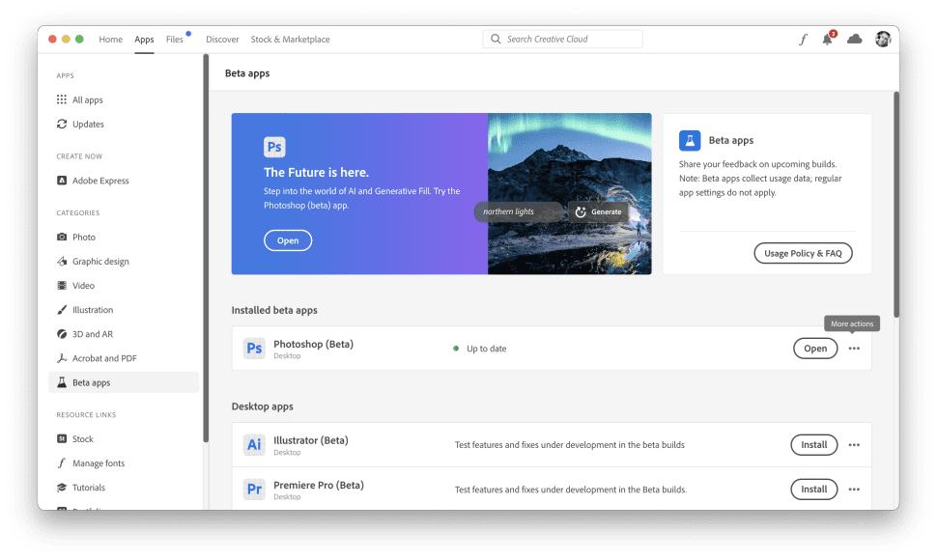Click Open button in Photoshop banner
The image size is (937, 560).
[288, 240]
